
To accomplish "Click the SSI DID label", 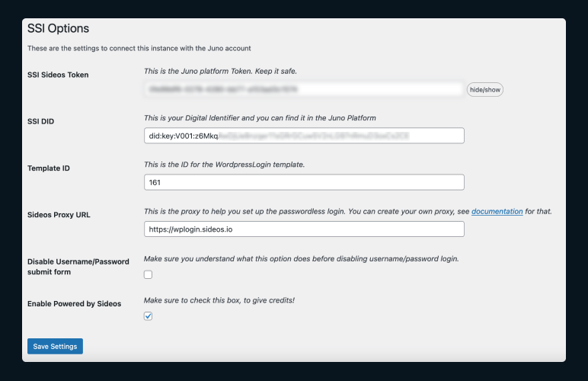I will [40, 122].
